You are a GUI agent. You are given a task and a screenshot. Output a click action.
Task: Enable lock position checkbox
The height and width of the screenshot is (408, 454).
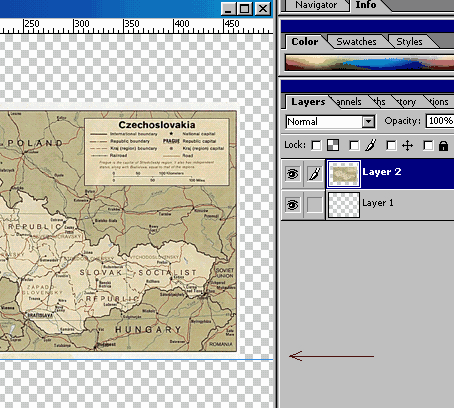pos(391,145)
